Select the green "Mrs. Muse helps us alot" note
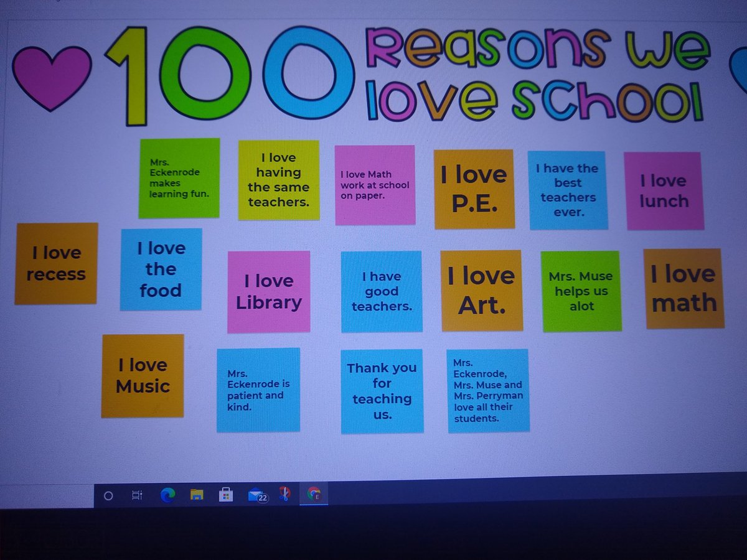747x560 pixels. [x=581, y=291]
